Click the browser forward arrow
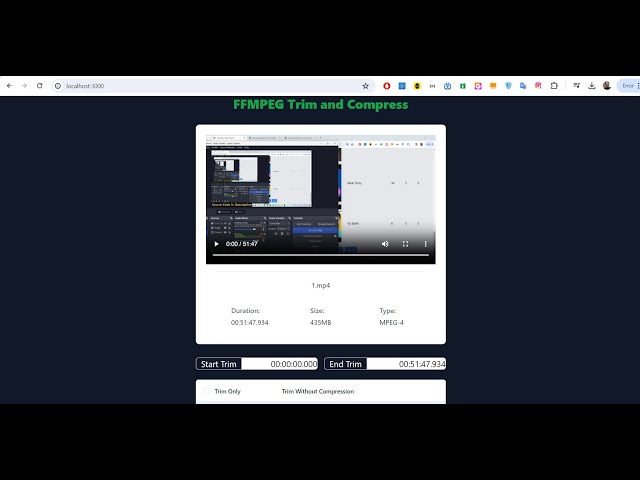Image resolution: width=640 pixels, height=480 pixels. [24, 86]
